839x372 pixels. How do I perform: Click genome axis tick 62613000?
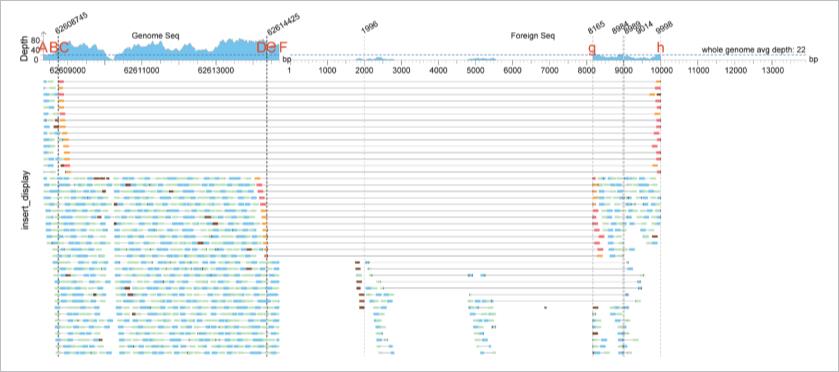(216, 70)
